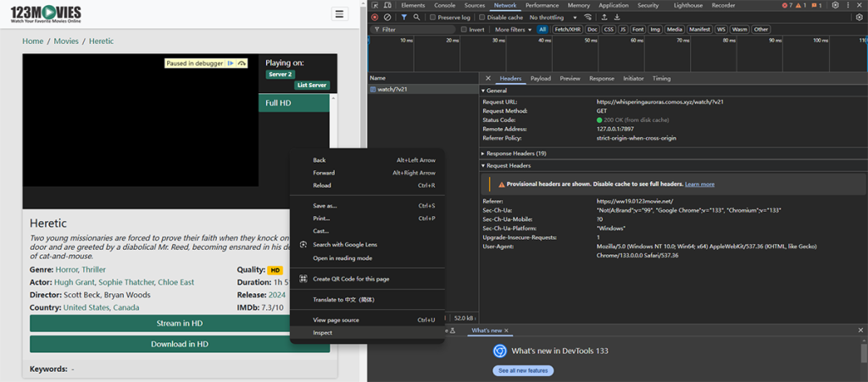Open the Lighthouse panel tab
This screenshot has width=868, height=382.
click(688, 6)
